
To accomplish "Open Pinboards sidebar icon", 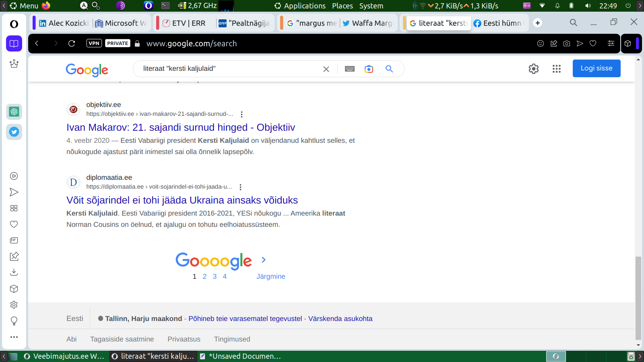I will click(x=14, y=256).
